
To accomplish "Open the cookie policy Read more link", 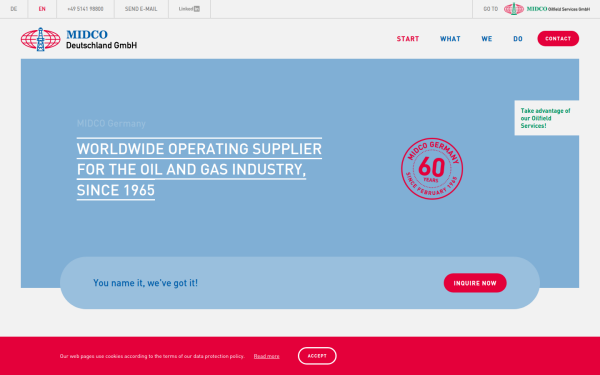I will pyautogui.click(x=266, y=356).
